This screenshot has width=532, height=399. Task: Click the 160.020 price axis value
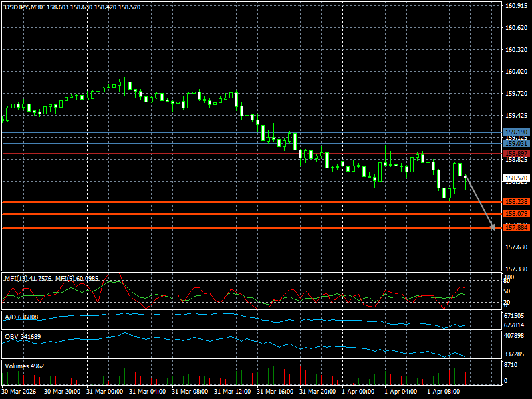[516, 72]
